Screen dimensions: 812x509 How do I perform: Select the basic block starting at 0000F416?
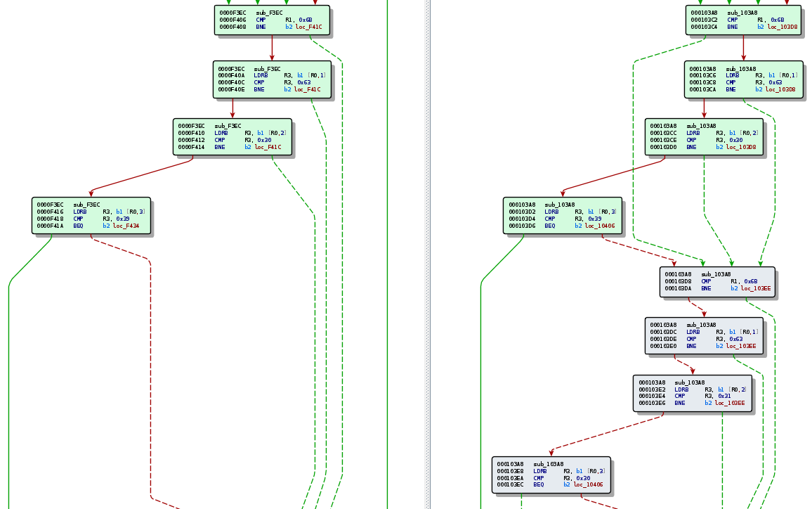point(91,215)
